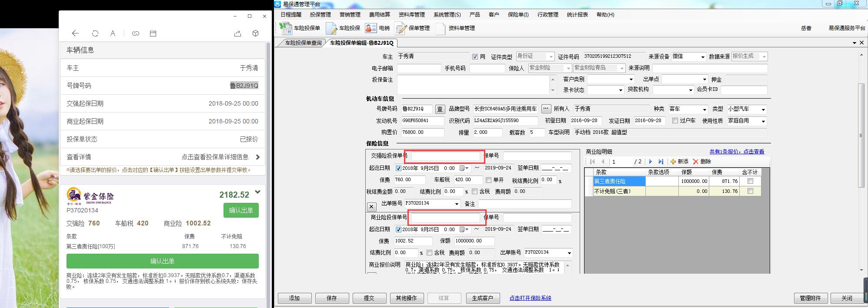Screen dimensions: 868x308
Task: Click the font size A icon in left window
Action: pos(113,33)
